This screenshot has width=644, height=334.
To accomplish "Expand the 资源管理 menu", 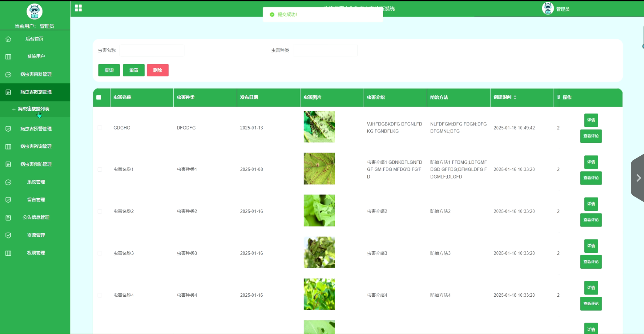I will [x=35, y=235].
